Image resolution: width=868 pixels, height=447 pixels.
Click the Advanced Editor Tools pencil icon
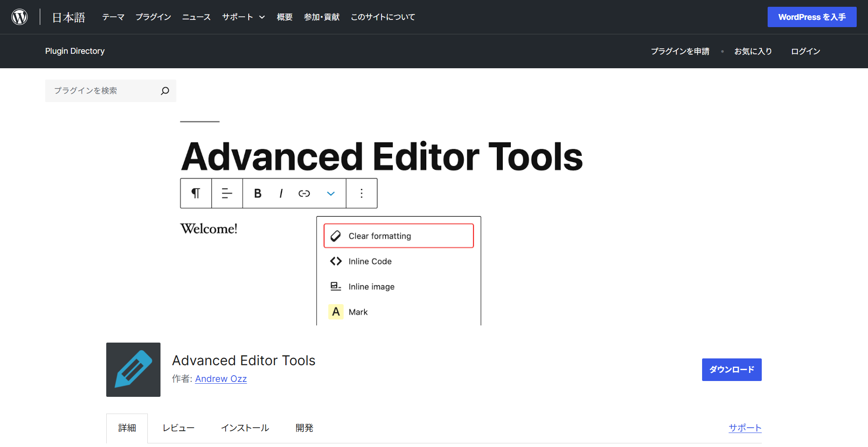pos(133,370)
